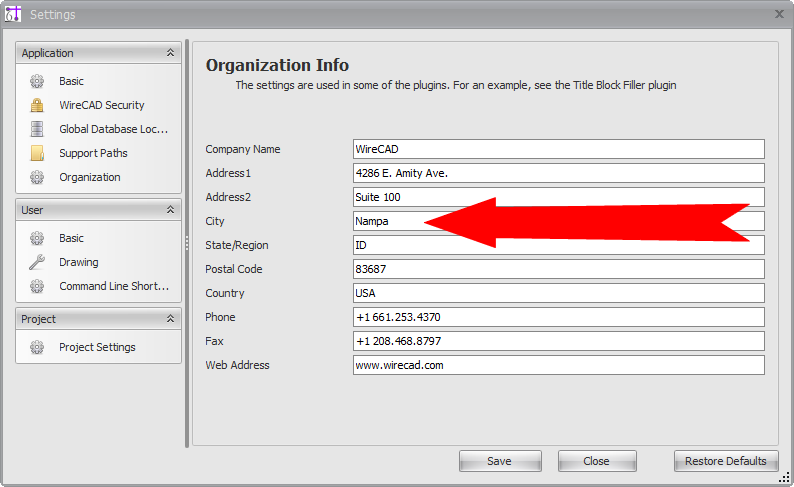Click the gear icon beside Organization
Screen dimensions: 794x487
(37, 177)
